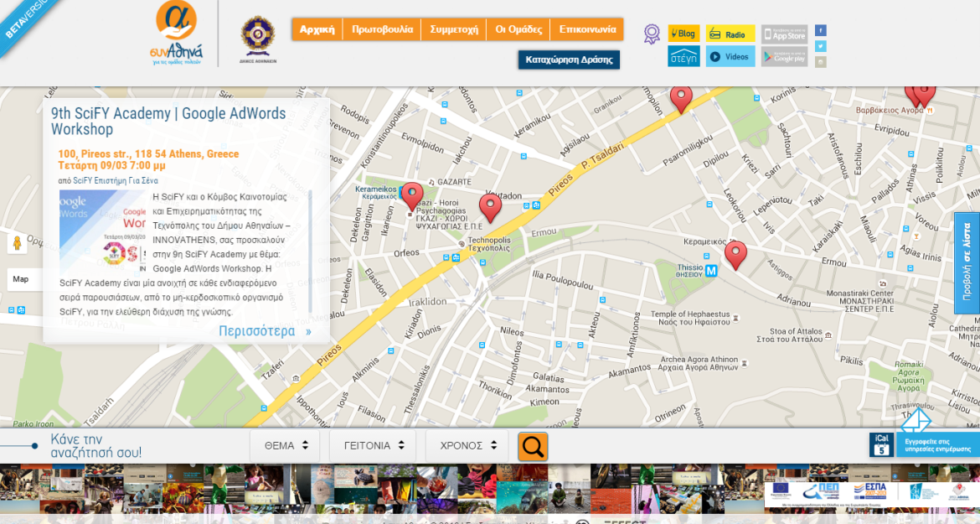
Task: Open the Επικοινωνία menu item
Action: click(587, 29)
